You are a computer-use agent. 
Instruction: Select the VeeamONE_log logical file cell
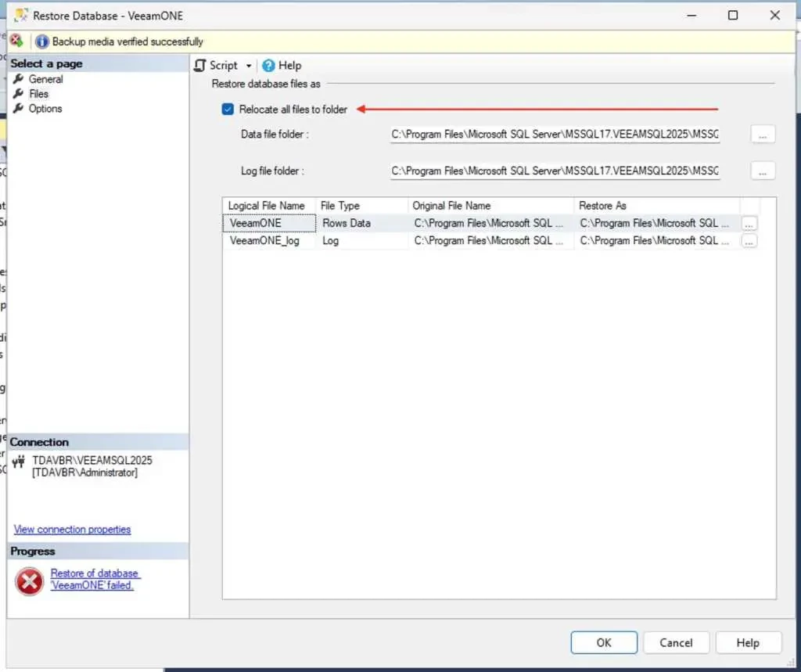(269, 241)
